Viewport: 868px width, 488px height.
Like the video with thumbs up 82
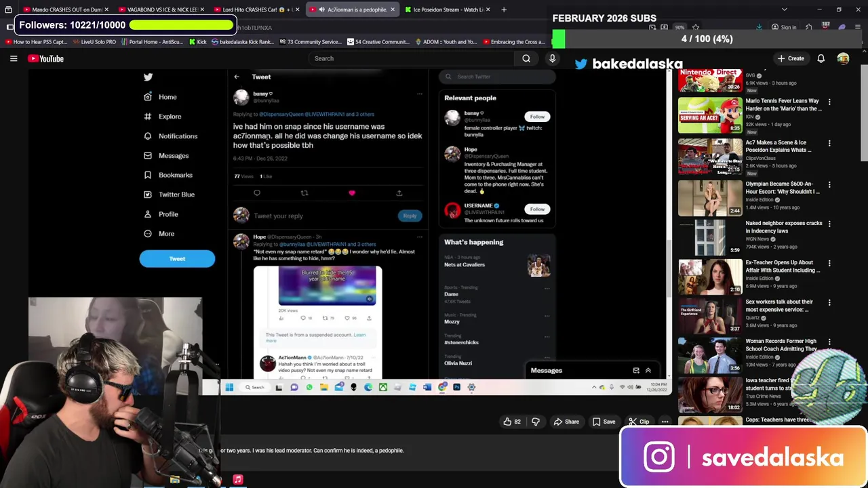[x=512, y=422]
